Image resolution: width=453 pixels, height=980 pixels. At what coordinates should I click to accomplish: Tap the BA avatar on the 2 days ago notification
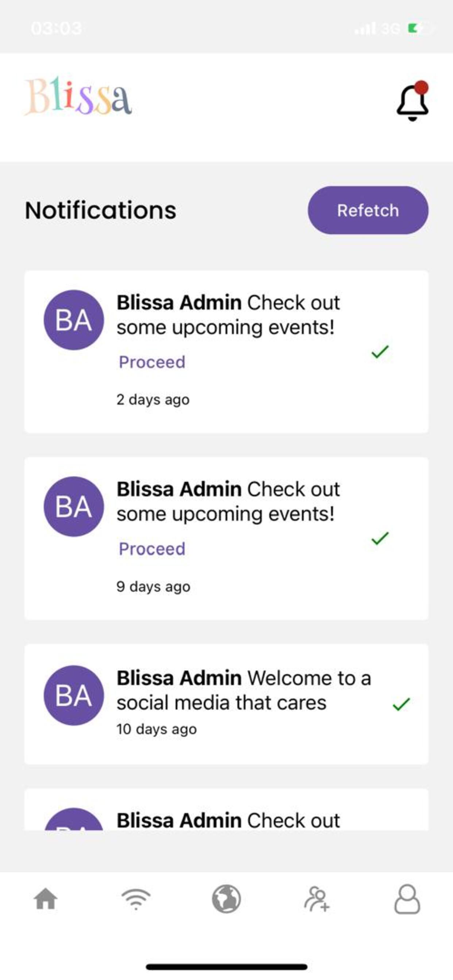tap(74, 320)
